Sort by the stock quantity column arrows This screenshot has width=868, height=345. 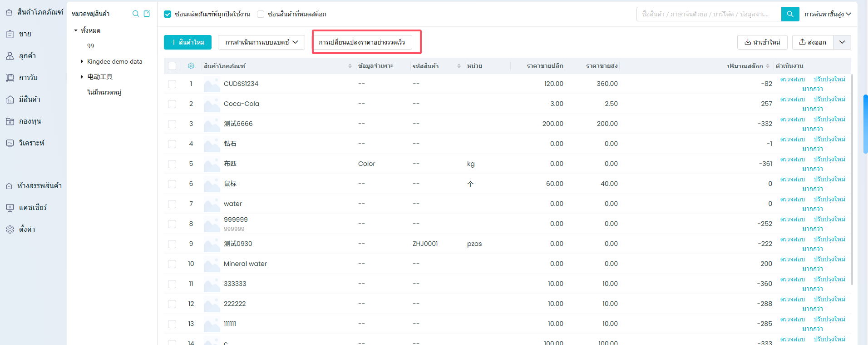(x=768, y=66)
